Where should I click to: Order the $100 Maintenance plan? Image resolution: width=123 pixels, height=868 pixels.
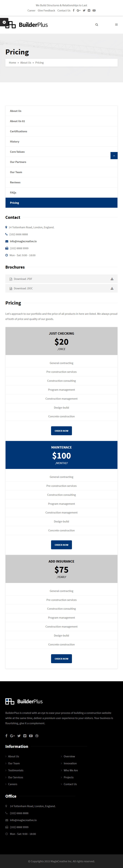(61, 544)
